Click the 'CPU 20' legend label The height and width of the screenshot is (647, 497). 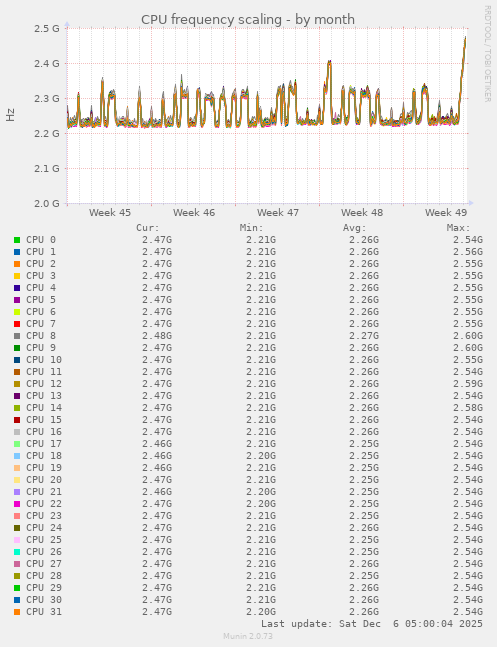[x=44, y=480]
